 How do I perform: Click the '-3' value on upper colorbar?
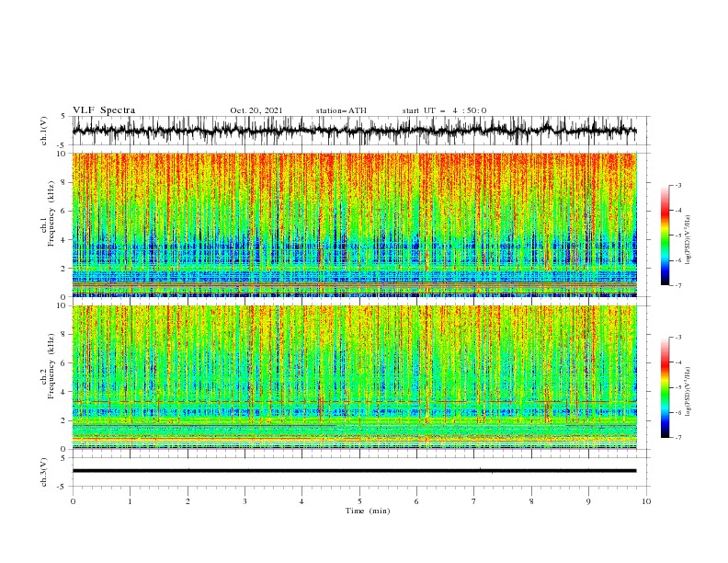677,185
